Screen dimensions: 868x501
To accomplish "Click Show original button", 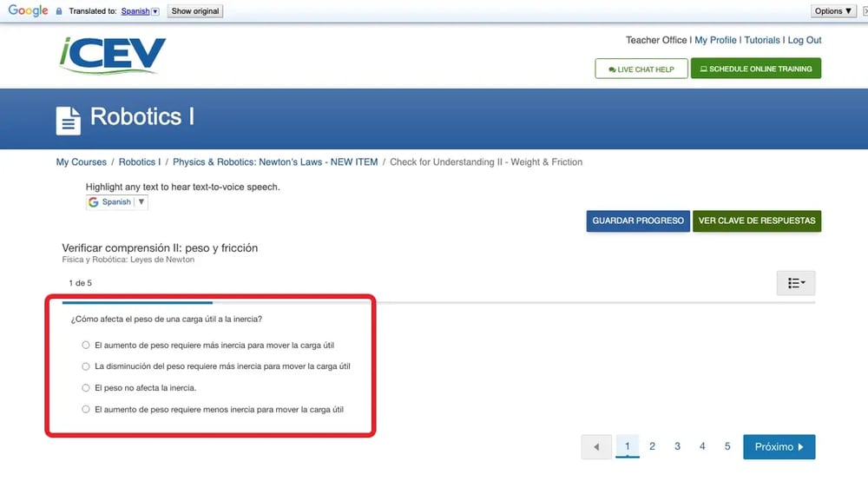I will [194, 11].
